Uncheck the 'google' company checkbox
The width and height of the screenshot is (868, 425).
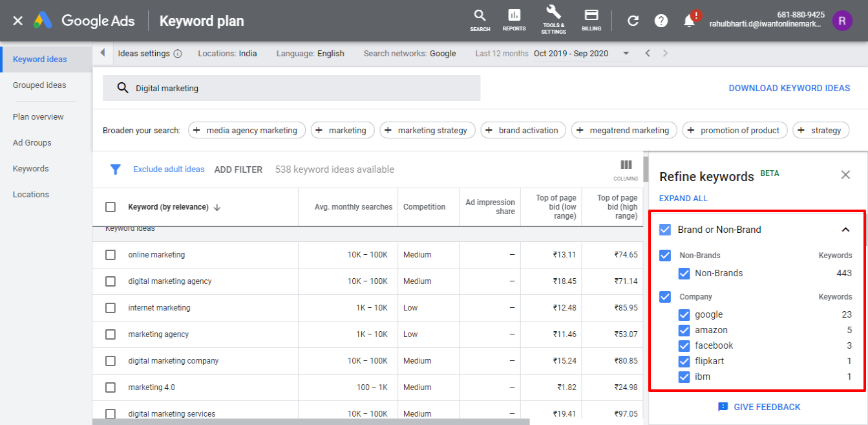pos(684,315)
